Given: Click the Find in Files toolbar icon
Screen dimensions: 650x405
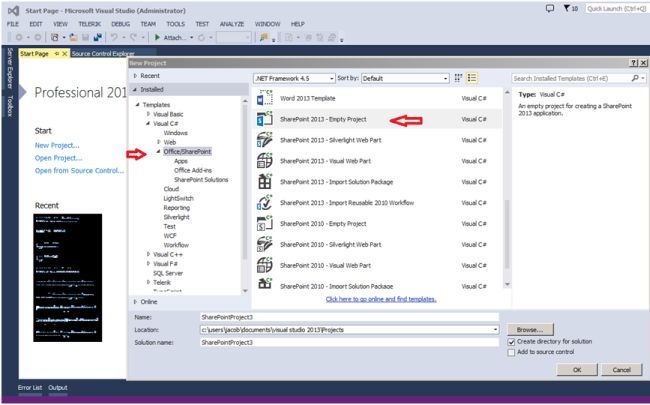Looking at the screenshot, I should [x=264, y=38].
